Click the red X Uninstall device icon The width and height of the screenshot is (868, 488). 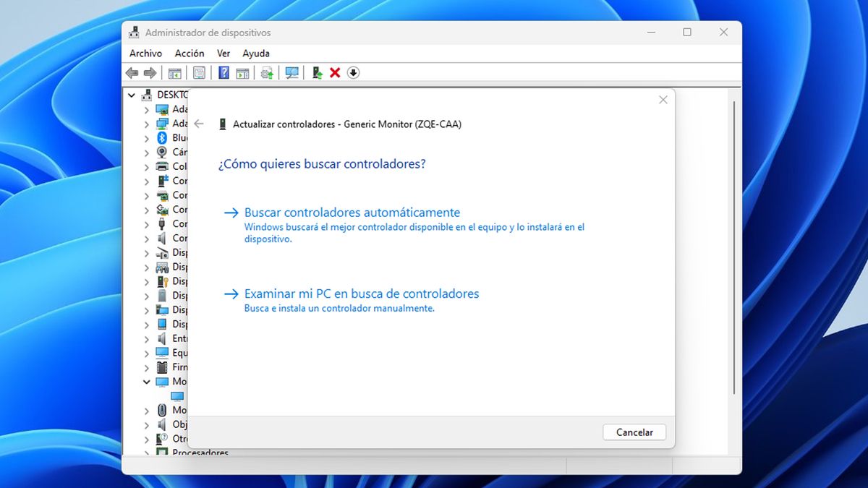pyautogui.click(x=333, y=72)
